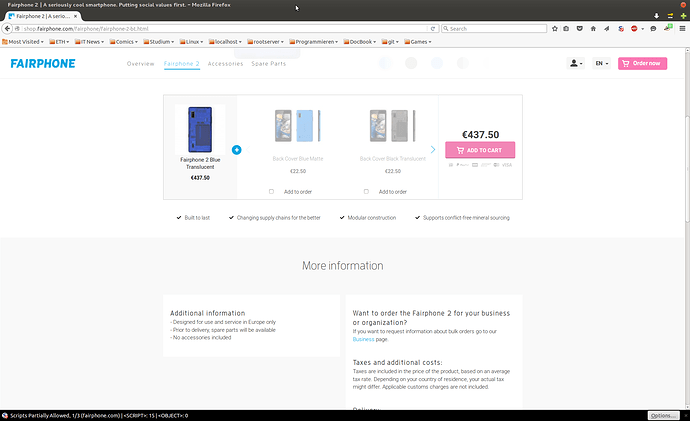Click the Back Cover Blue Matte product image
This screenshot has width=690, height=421.
298,126
